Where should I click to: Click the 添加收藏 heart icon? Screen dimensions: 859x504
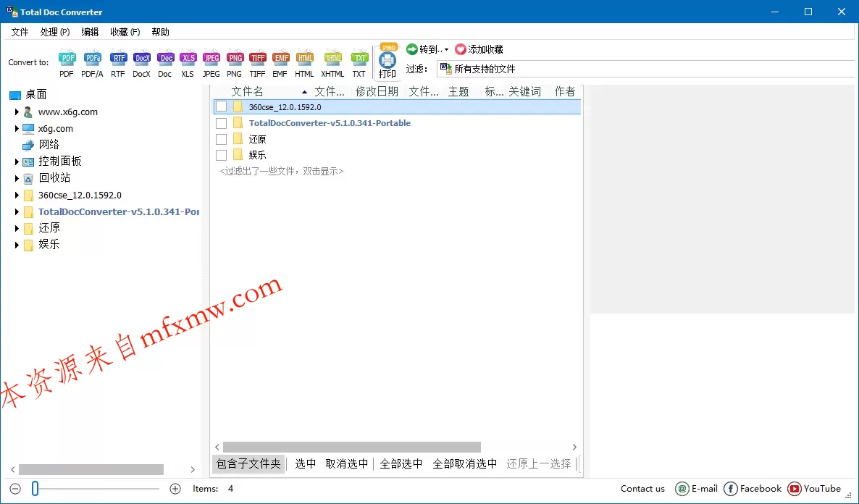coord(460,49)
